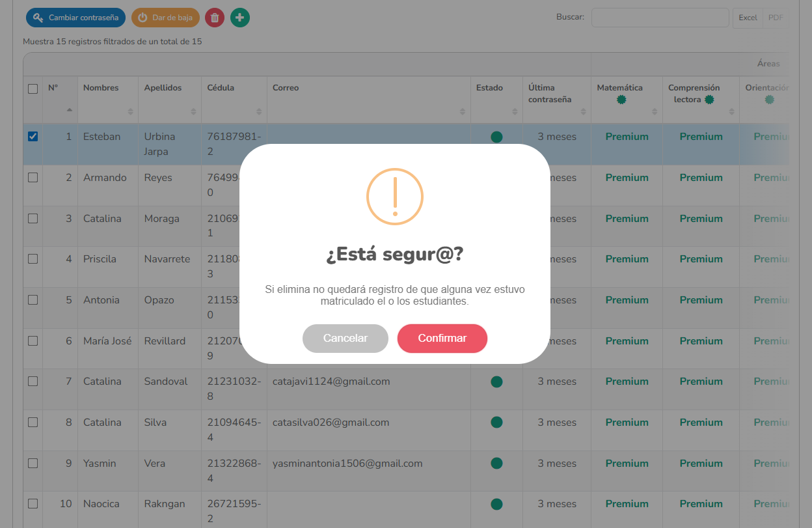Click the warning exclamation icon in dialog
Image resolution: width=812 pixels, height=528 pixels.
395,197
